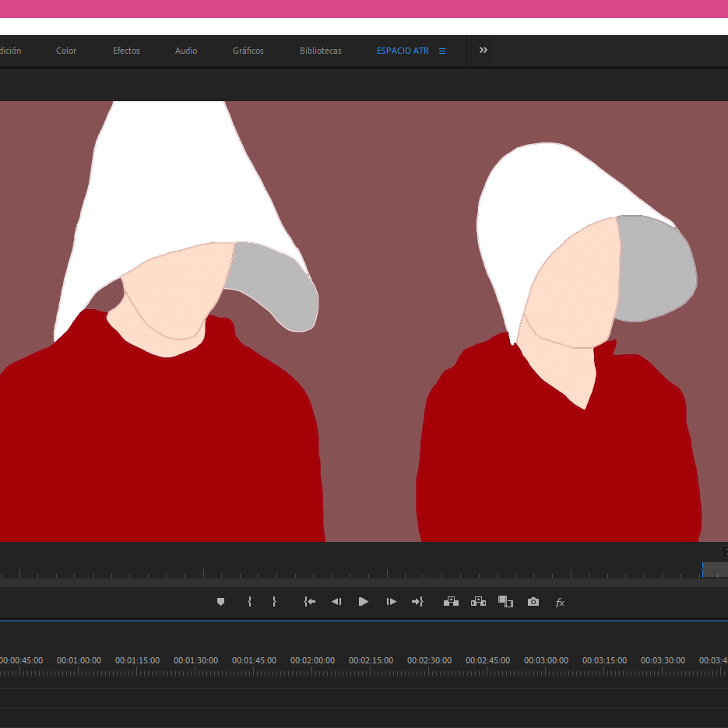728x728 pixels.
Task: Step forward one frame
Action: tap(391, 602)
